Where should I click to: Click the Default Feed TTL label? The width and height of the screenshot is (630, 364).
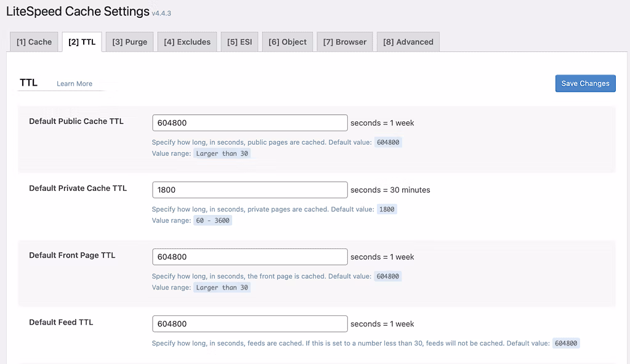61,322
